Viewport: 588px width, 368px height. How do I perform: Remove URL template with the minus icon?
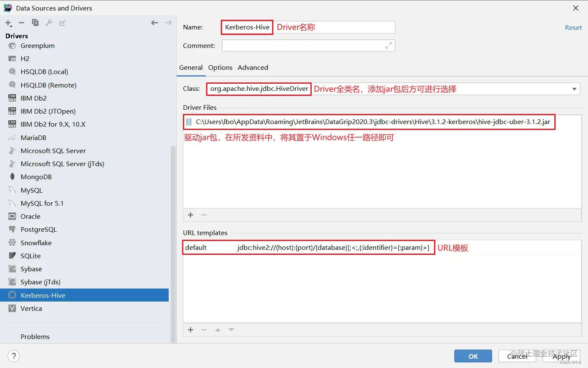204,330
